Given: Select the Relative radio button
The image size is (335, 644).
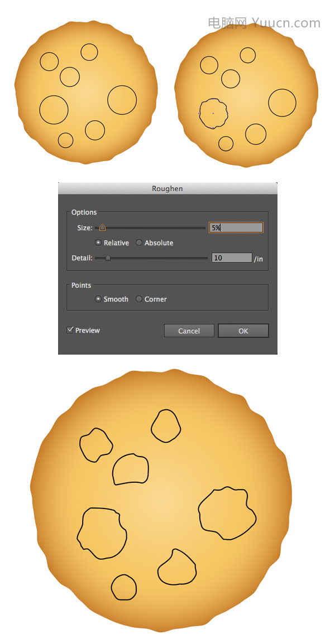Looking at the screenshot, I should point(98,243).
